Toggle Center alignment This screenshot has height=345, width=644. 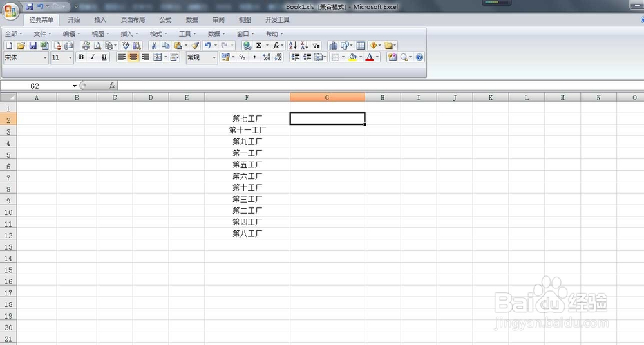133,57
